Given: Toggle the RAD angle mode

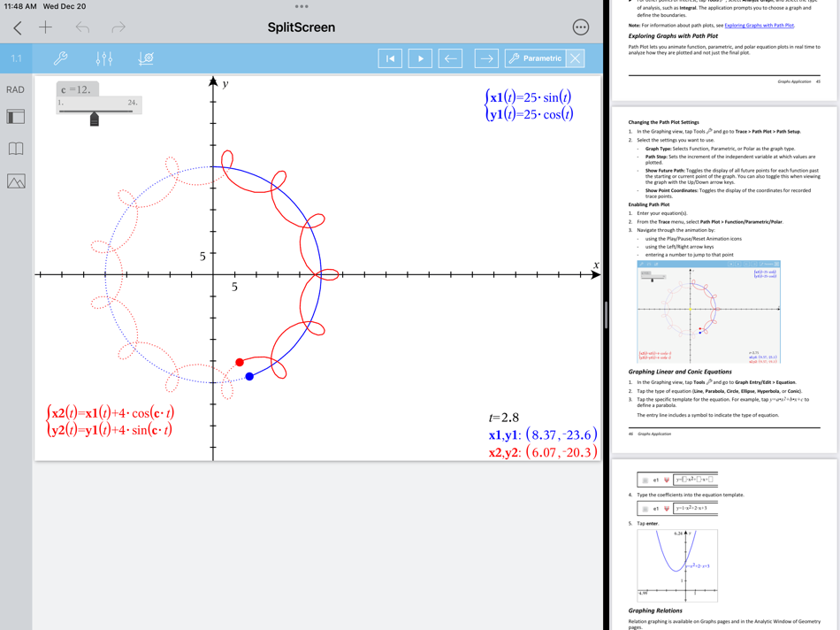Looking at the screenshot, I should [x=15, y=90].
